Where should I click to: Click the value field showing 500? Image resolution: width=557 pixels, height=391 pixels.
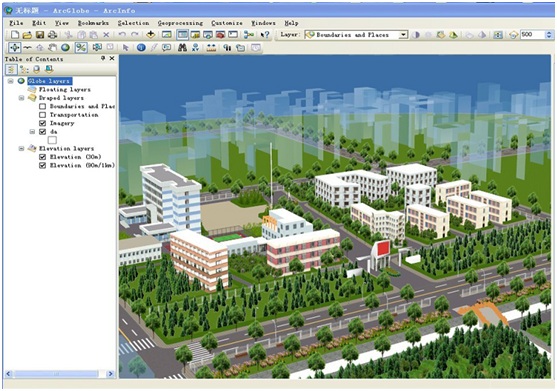tap(533, 35)
